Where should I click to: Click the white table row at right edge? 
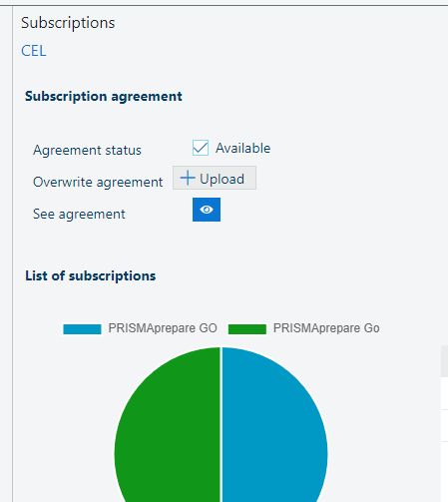(x=444, y=393)
